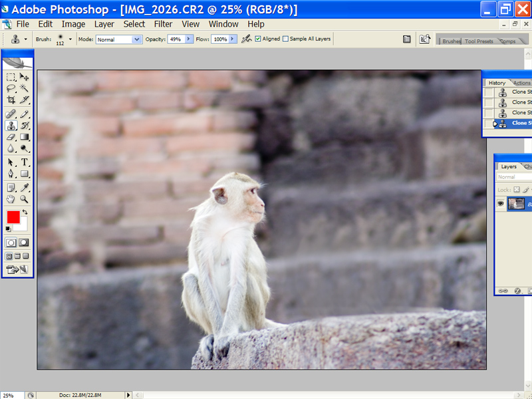Viewport: 532px width, 399px height.
Task: Select the Type tool
Action: (25, 162)
